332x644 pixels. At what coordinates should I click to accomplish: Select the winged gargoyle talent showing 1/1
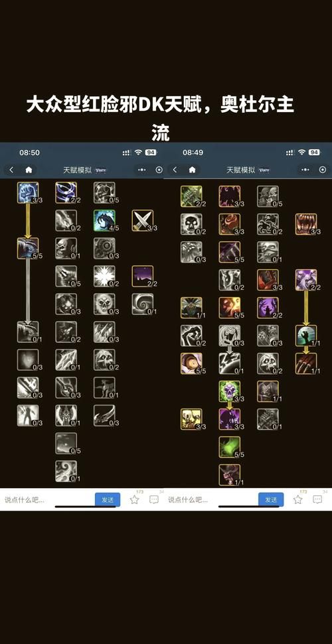pos(230,475)
